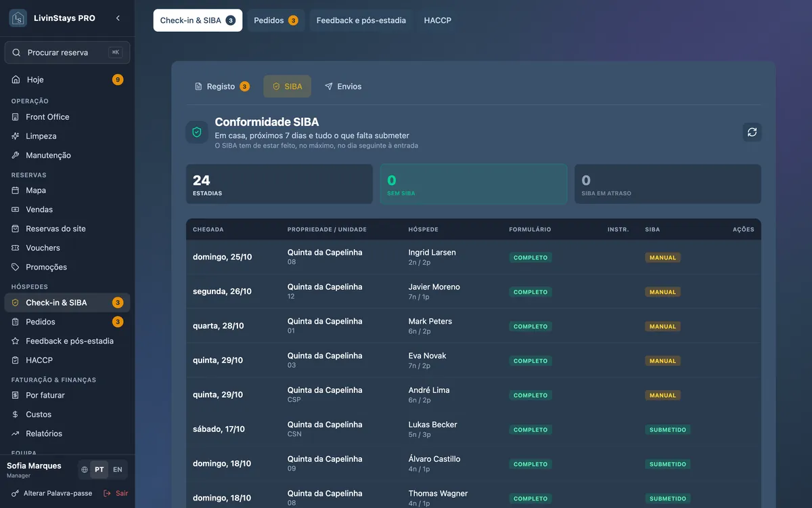Image resolution: width=812 pixels, height=508 pixels.
Task: Open Manutenção wrench item
Action: pyautogui.click(x=67, y=155)
